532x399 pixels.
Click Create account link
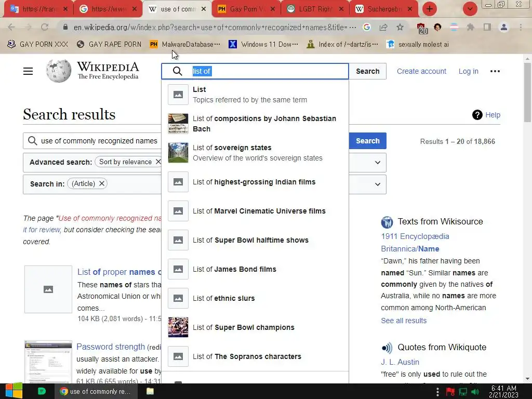click(x=421, y=71)
